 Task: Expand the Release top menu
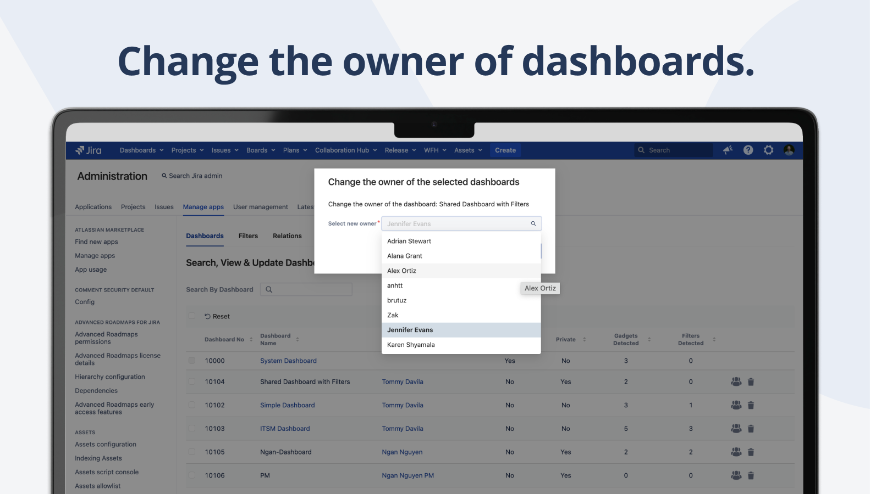coord(400,150)
